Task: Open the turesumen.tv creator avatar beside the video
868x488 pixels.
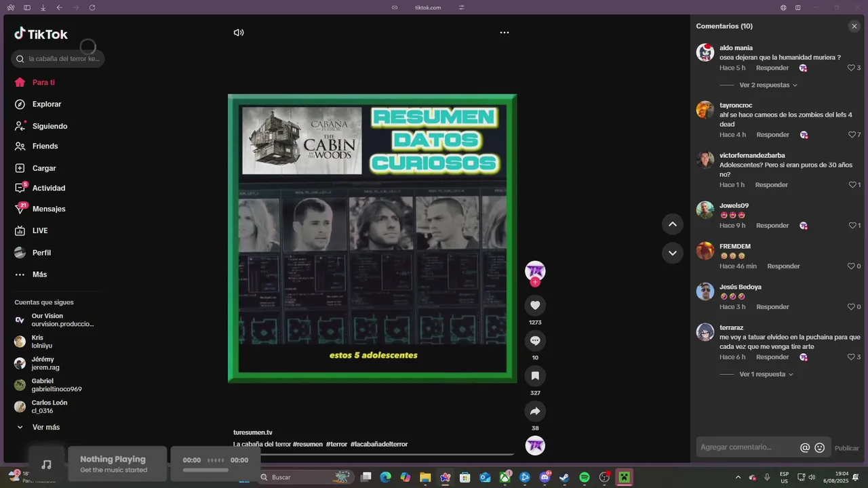Action: pyautogui.click(x=535, y=270)
